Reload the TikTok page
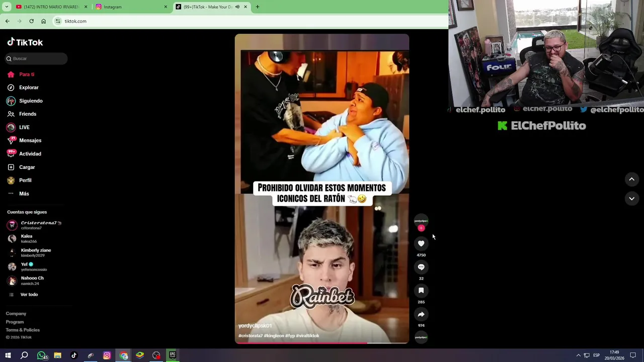Viewport: 644px width, 362px height. [31, 21]
